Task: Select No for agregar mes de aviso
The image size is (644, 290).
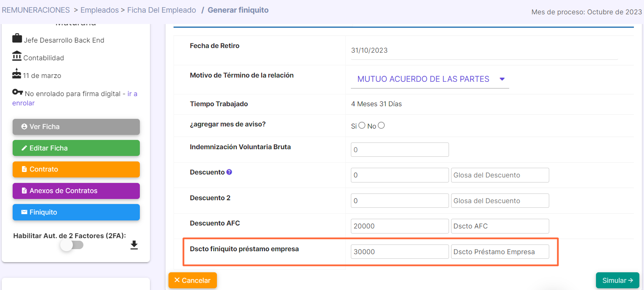Action: [381, 125]
